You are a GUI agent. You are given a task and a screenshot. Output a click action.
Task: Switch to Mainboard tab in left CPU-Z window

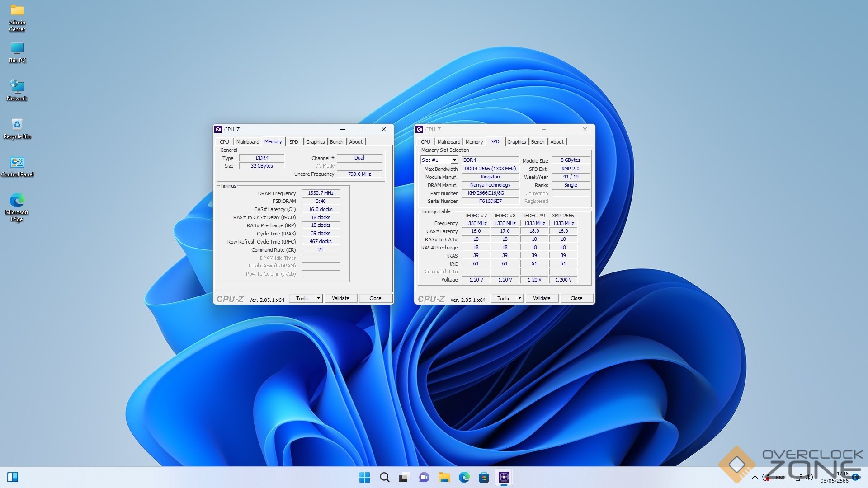coord(247,142)
